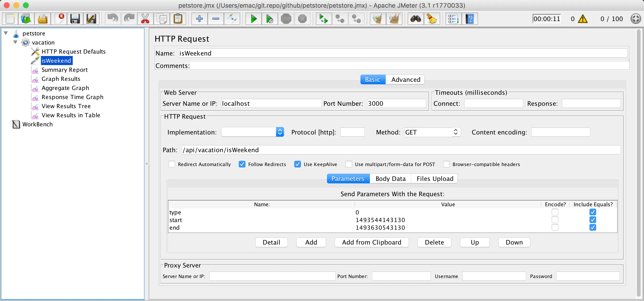Open the Templates icon in toolbar

coord(26,19)
